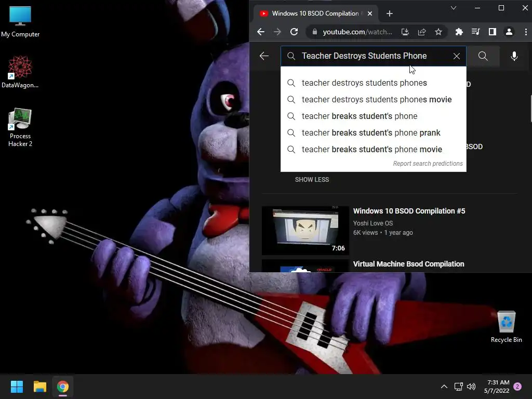Launch Process Hacker 2 shortcut
The width and height of the screenshot is (532, 399).
click(x=20, y=127)
